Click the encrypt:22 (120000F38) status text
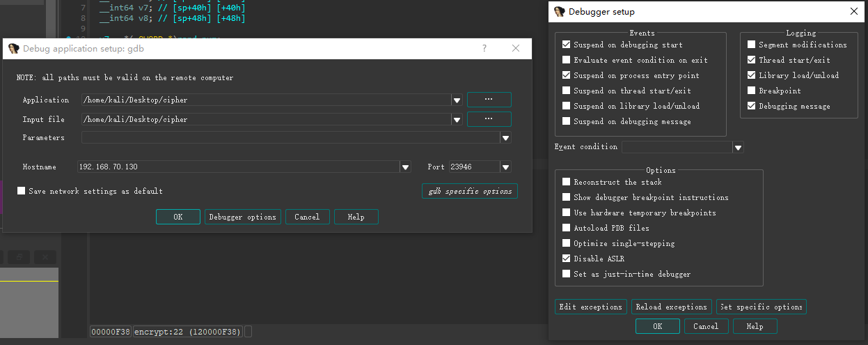Viewport: 868px width, 345px height. click(x=188, y=332)
